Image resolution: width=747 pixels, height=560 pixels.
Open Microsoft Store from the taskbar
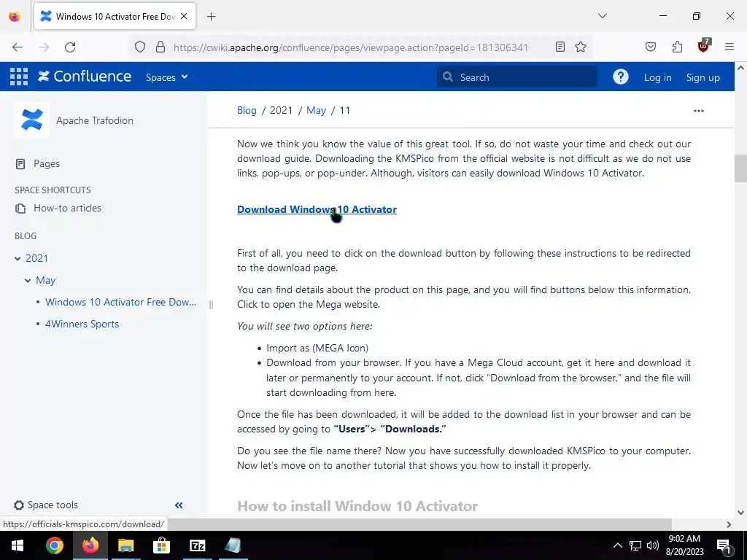pyautogui.click(x=161, y=545)
